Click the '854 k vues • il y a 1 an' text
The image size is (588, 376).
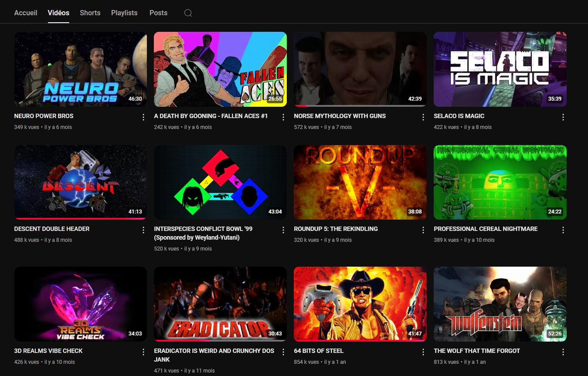pyautogui.click(x=320, y=362)
